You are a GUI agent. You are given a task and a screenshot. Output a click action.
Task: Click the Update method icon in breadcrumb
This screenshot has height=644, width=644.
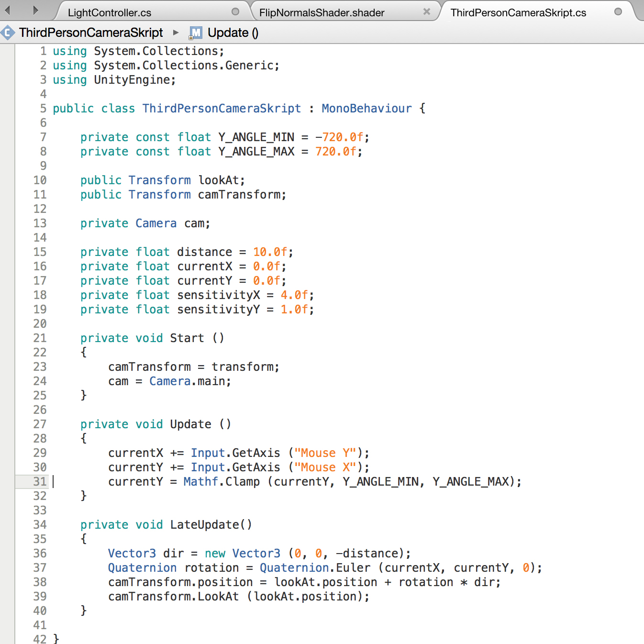coord(195,33)
